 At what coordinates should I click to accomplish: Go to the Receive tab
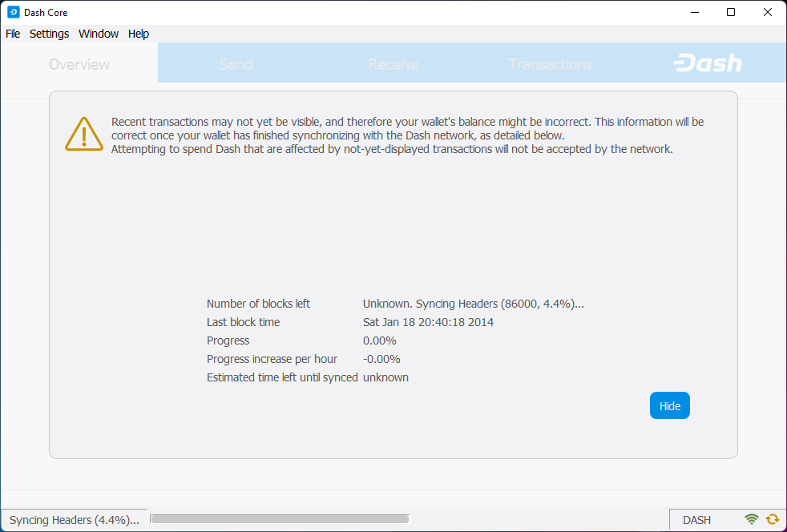click(393, 64)
